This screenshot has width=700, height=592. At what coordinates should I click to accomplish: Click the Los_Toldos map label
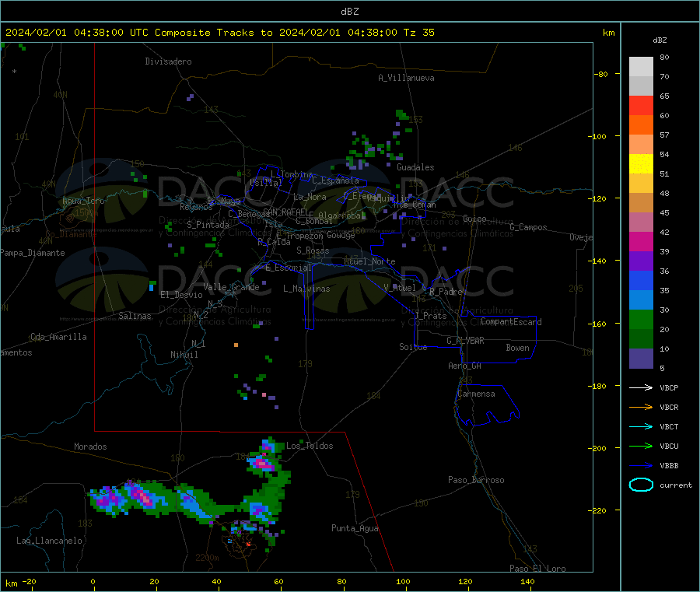(x=310, y=446)
